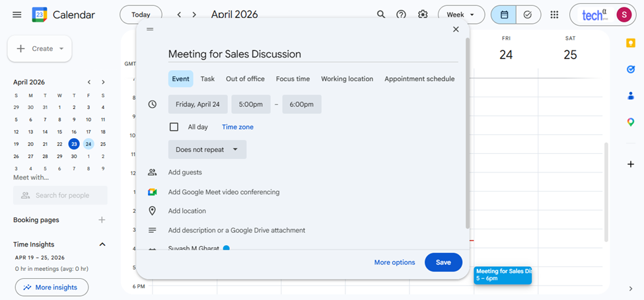Image resolution: width=644 pixels, height=300 pixels.
Task: Open the Help question mark icon
Action: coord(402,15)
